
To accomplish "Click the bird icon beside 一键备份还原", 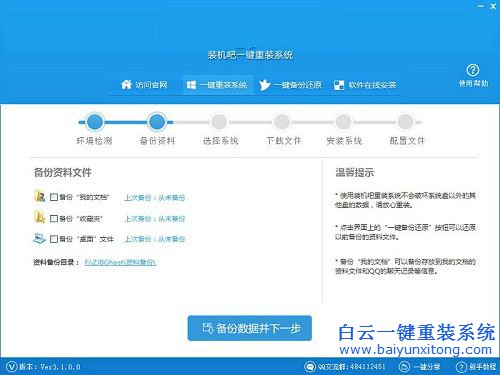I will (x=265, y=85).
